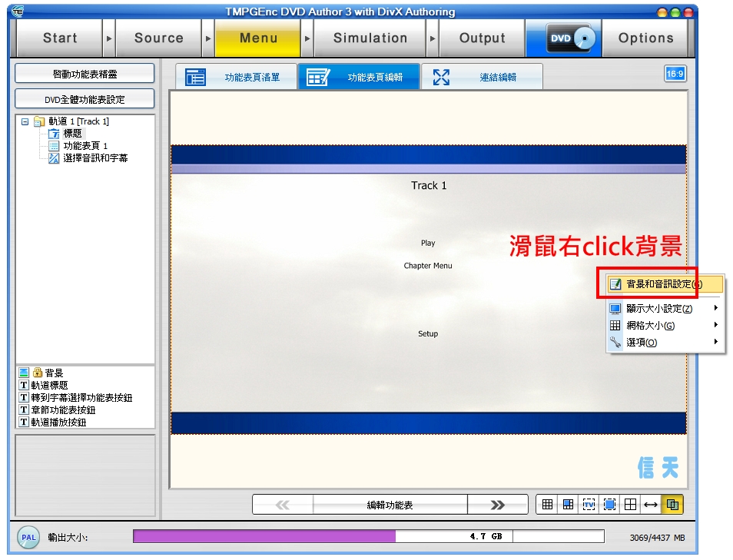Click the PAL format badge
Viewport: 733px width, 560px height.
pos(28,537)
